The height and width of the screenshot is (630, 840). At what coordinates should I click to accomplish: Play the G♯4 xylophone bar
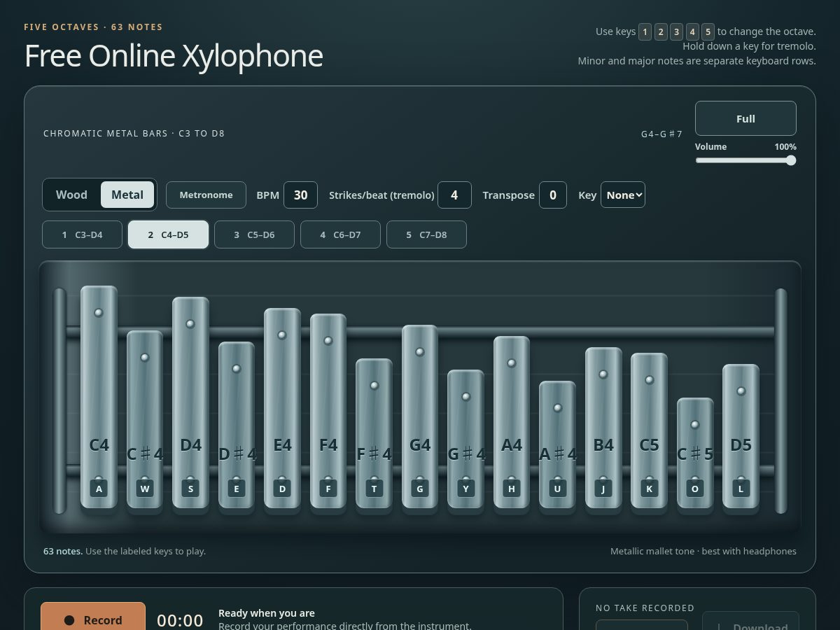point(465,439)
